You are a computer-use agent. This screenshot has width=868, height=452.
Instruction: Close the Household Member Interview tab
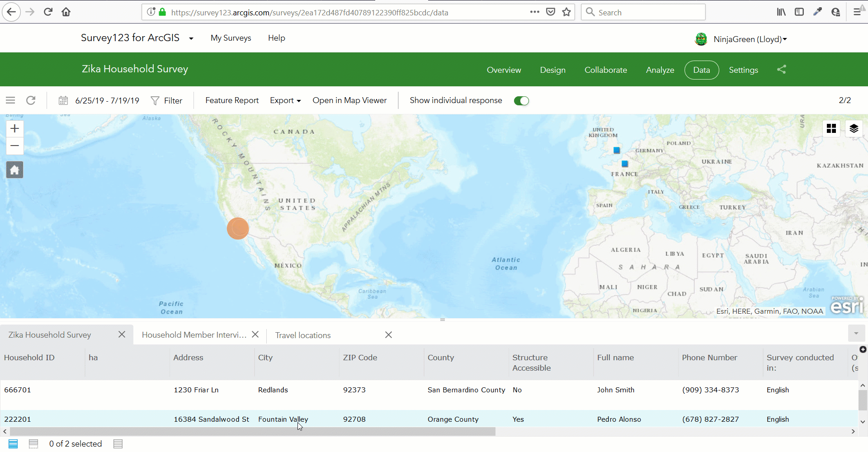click(255, 334)
